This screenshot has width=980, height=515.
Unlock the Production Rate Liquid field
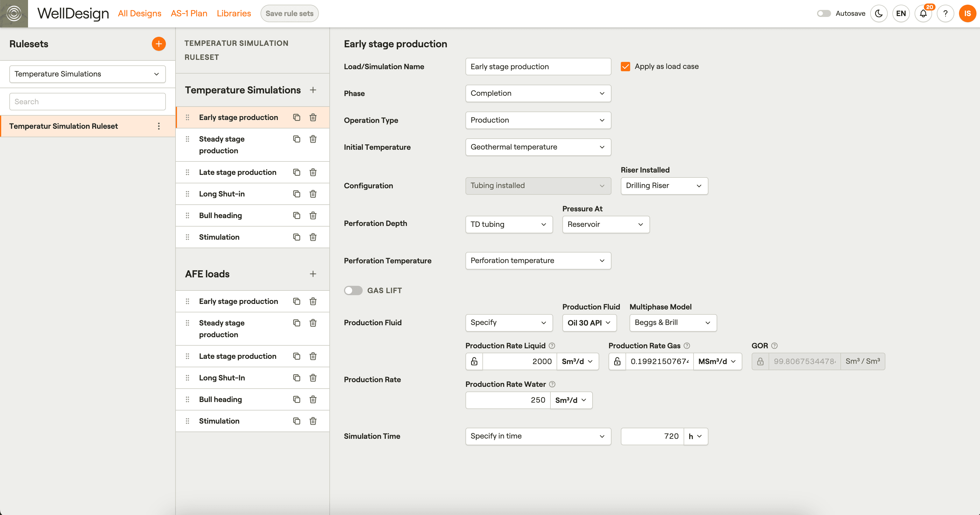[x=474, y=361]
